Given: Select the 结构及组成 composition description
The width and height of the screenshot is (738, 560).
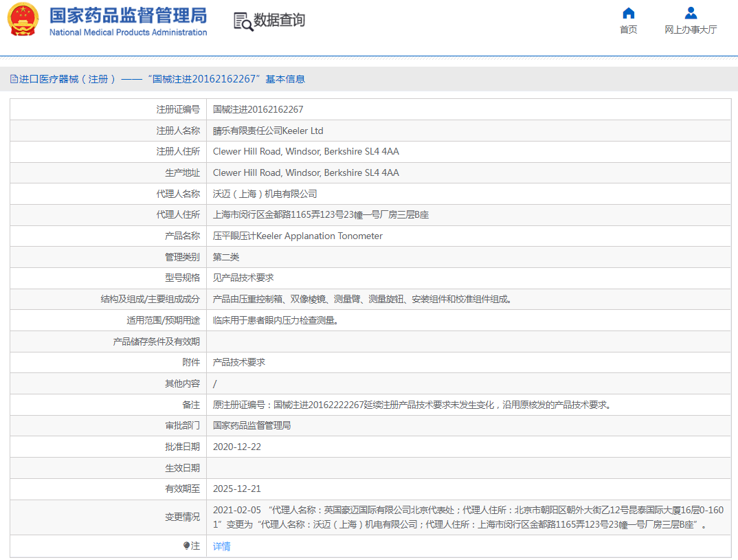Looking at the screenshot, I should coord(362,299).
